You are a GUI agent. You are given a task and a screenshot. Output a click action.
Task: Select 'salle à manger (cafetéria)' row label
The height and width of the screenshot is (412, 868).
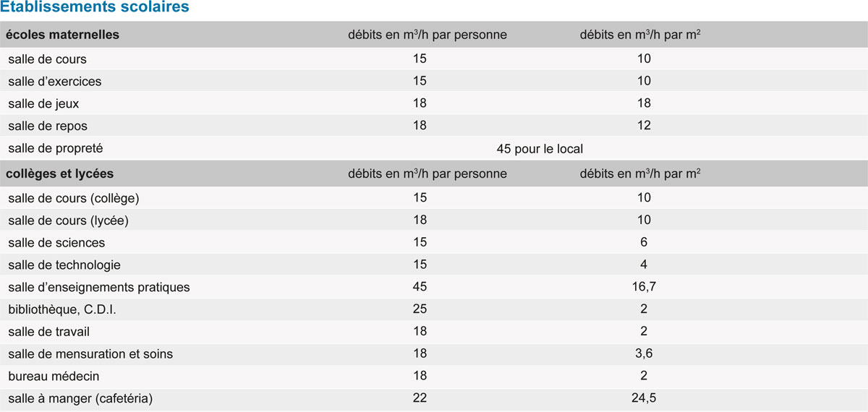pos(81,398)
